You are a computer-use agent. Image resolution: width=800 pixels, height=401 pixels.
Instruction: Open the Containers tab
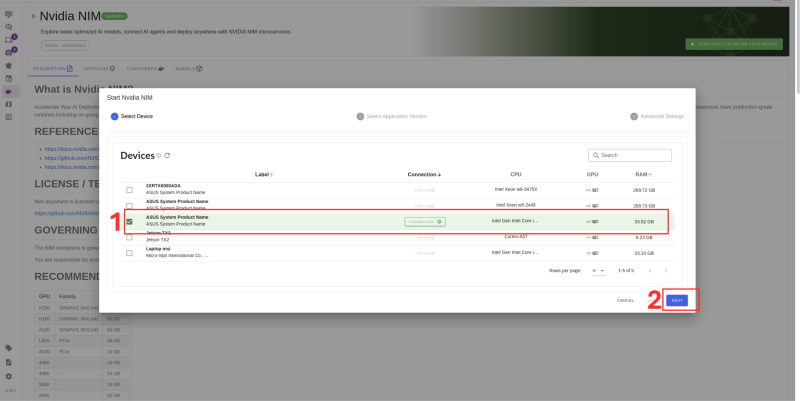coord(145,68)
